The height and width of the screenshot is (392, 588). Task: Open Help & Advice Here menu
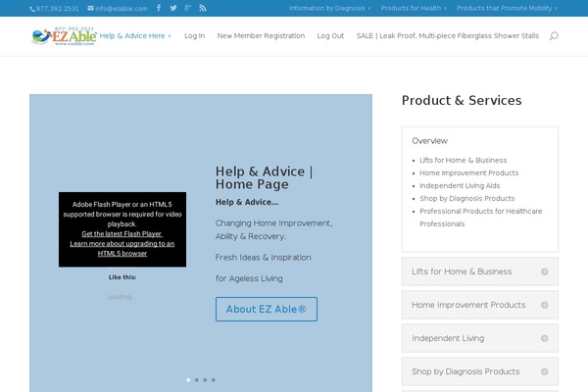(x=135, y=36)
